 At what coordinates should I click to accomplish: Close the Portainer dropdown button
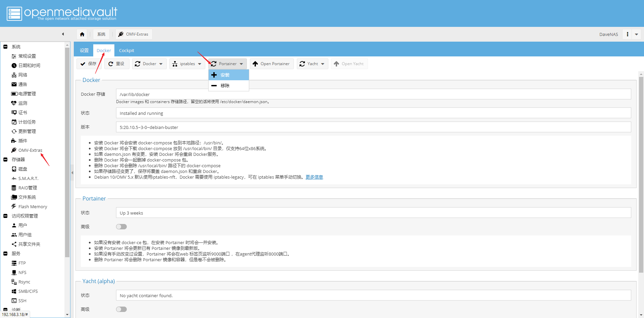click(x=227, y=64)
